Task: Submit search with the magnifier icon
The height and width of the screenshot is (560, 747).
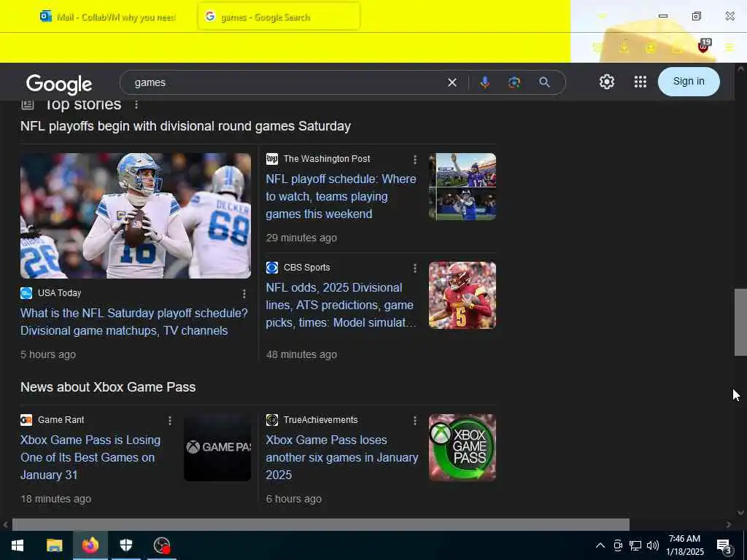Action: (544, 82)
